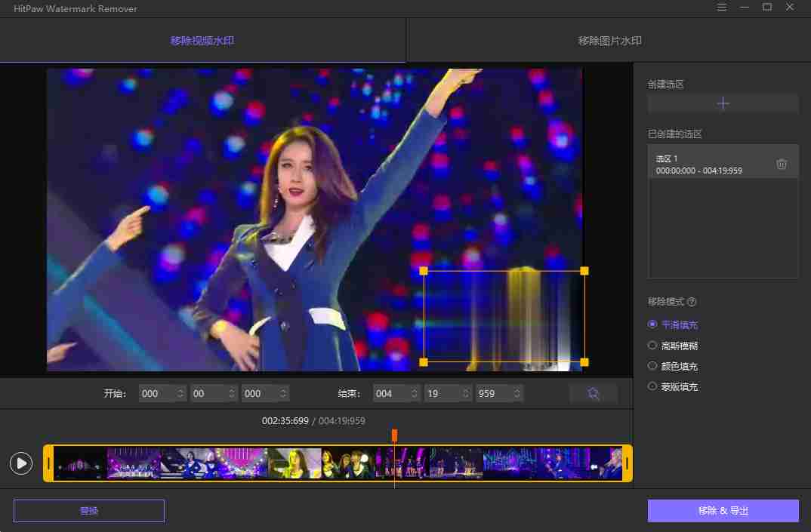Click the plus icon to create selection
Viewport: 811px width, 532px height.
click(x=723, y=103)
